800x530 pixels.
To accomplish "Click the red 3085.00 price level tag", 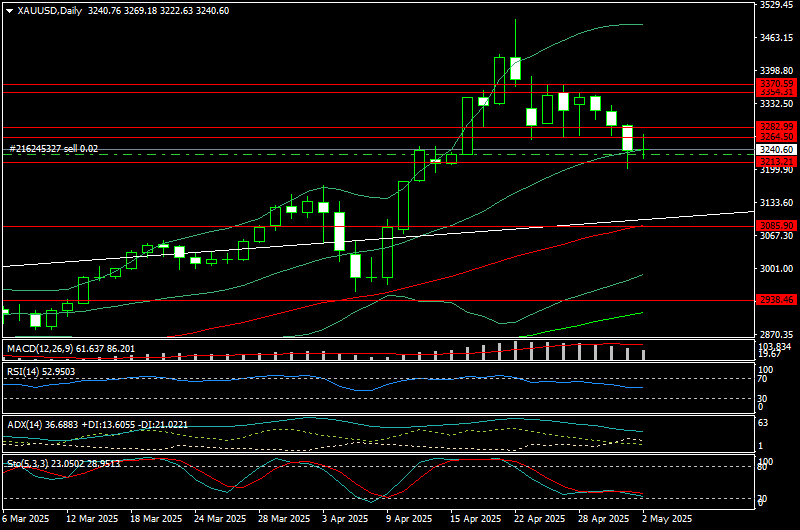I will click(776, 226).
